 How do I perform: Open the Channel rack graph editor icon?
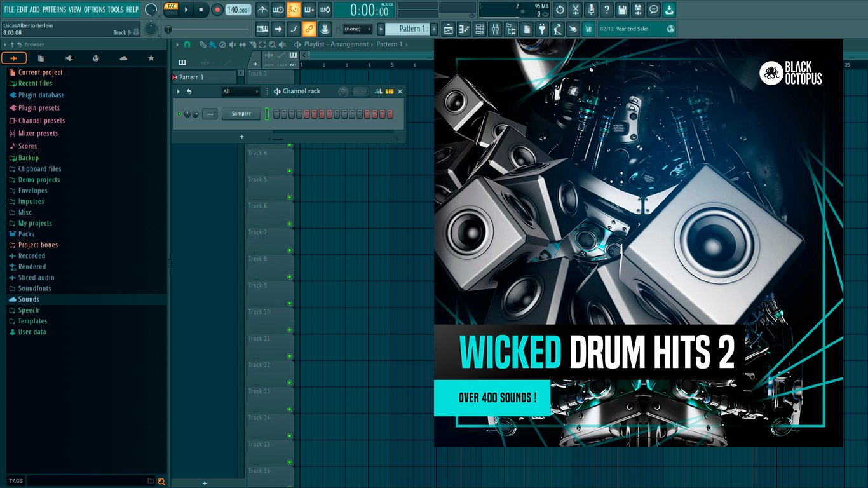(379, 91)
